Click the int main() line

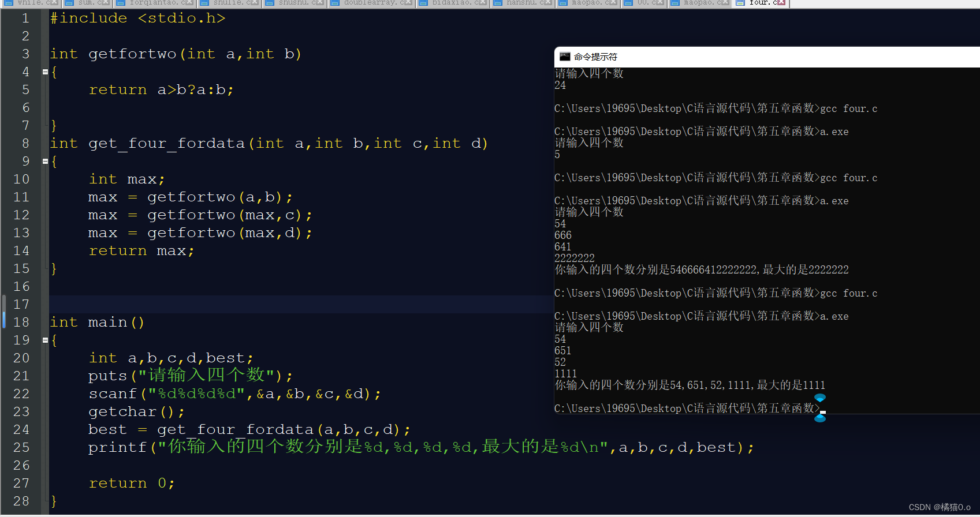pyautogui.click(x=97, y=323)
